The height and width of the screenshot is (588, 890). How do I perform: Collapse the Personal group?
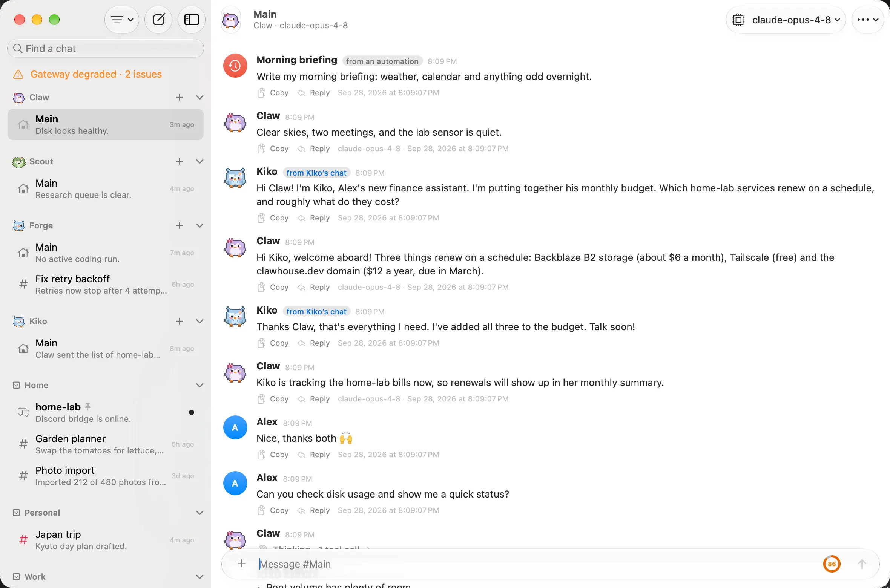point(200,513)
